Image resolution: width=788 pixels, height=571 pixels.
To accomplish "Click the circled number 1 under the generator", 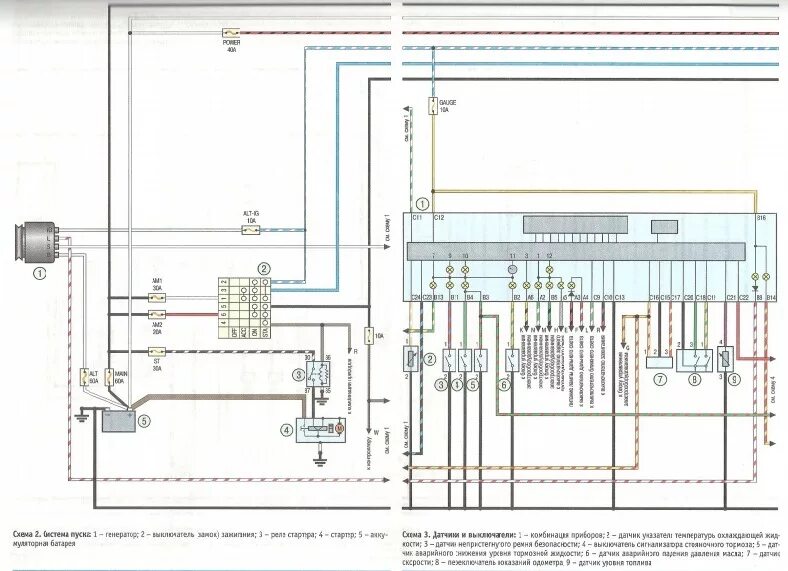I will (x=39, y=274).
